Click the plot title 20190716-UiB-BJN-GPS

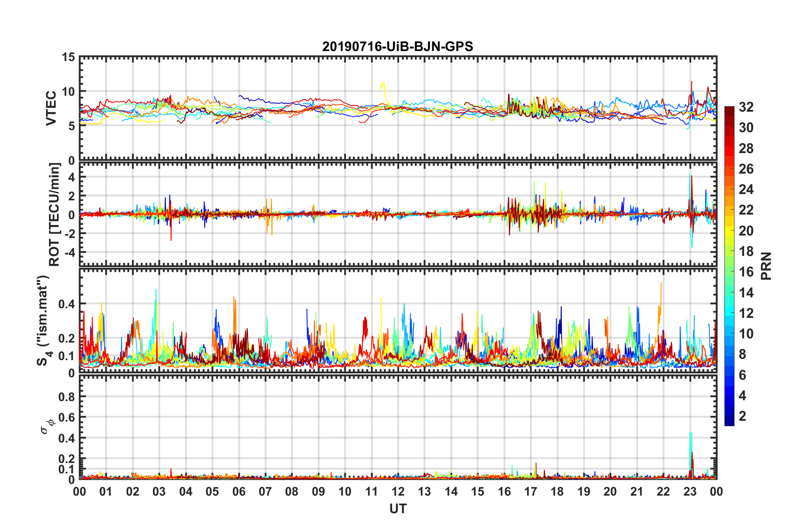[x=398, y=46]
